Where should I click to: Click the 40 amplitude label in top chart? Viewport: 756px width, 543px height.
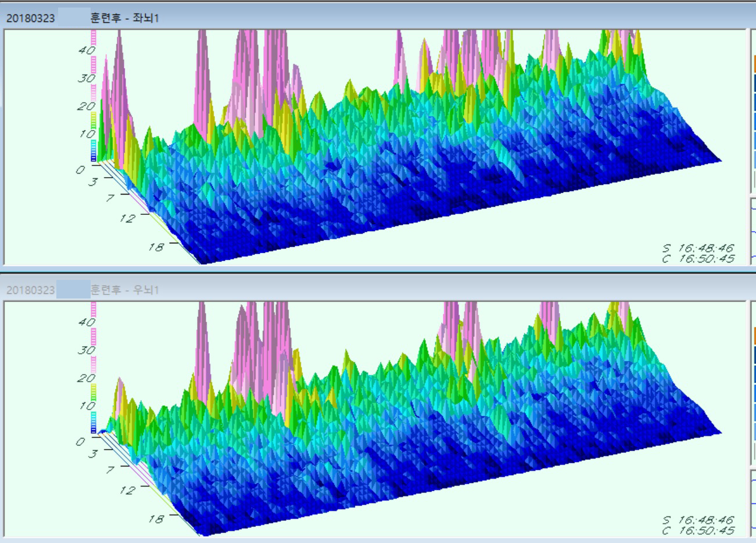(86, 51)
